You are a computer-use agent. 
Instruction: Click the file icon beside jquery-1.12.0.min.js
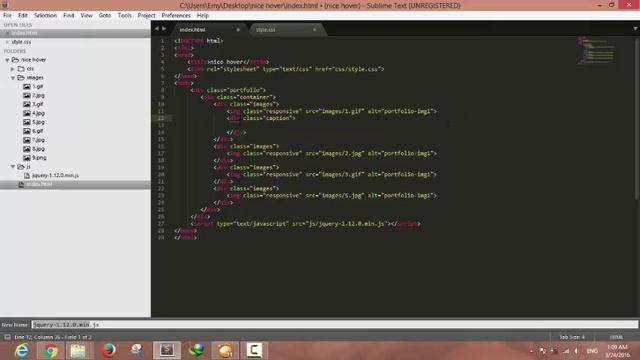click(x=27, y=176)
